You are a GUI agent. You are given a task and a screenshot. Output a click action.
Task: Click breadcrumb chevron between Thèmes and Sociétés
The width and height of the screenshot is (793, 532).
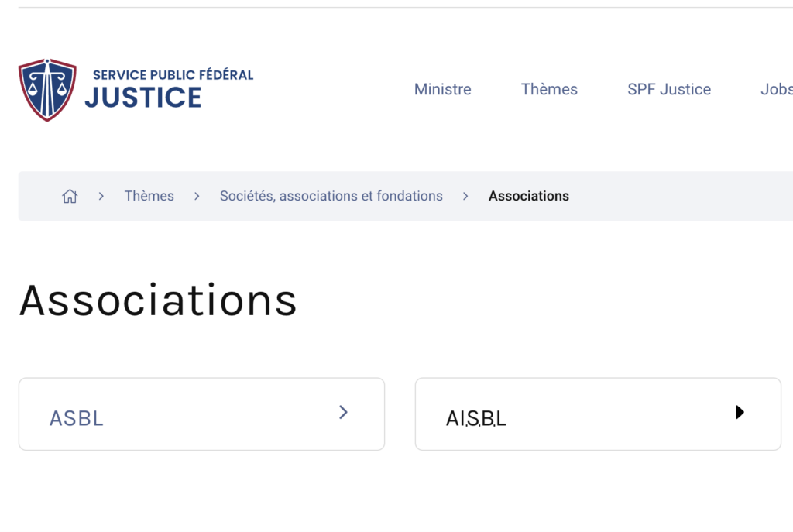click(197, 197)
